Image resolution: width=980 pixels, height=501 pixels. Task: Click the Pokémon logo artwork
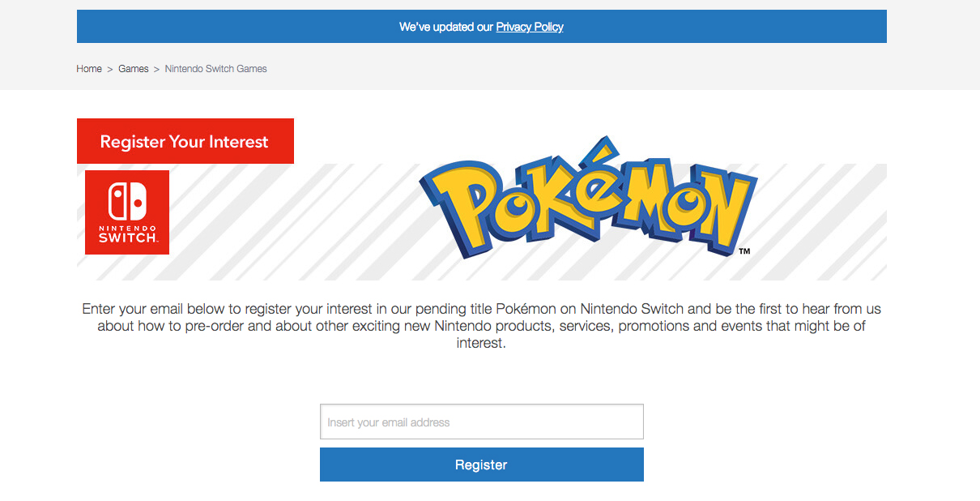(x=587, y=203)
